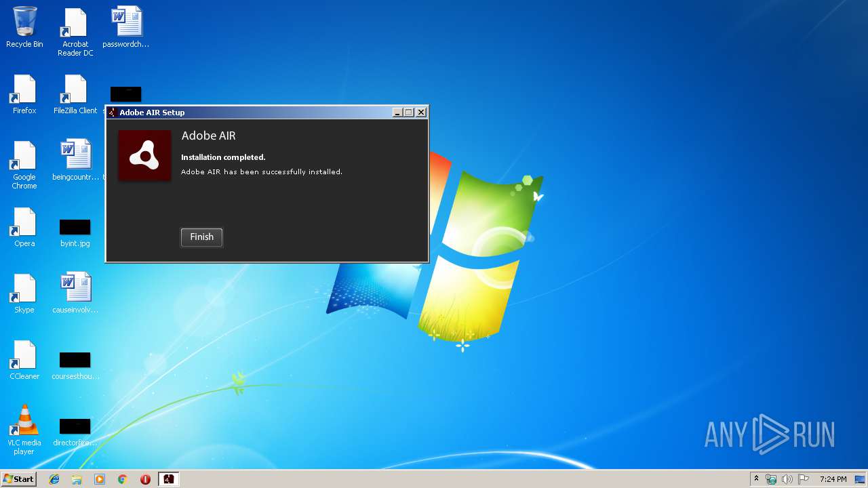Screen dimensions: 868x488
Task: Click the Adobe AIR logo in installer
Action: pos(144,156)
